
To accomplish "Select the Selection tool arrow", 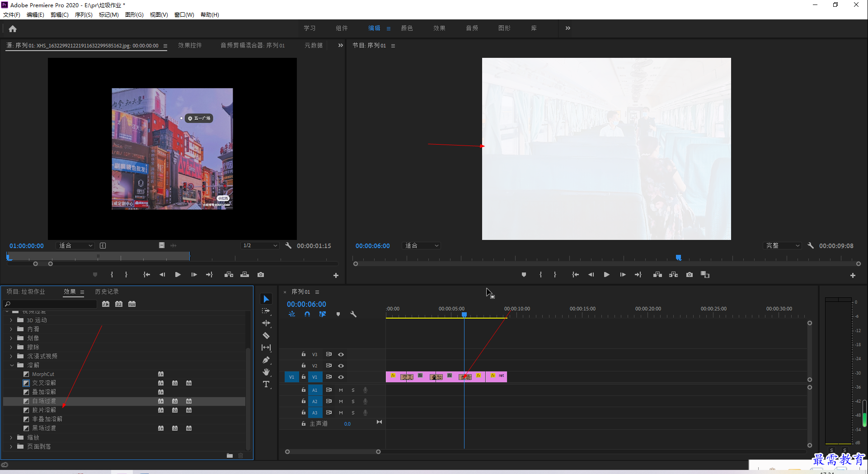I will 266,299.
